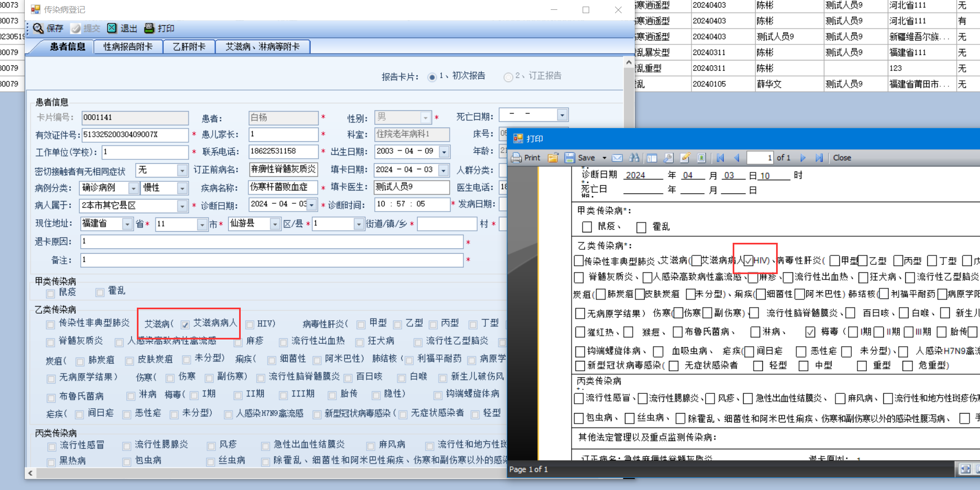Check the 传染性非典型肺炎 checkbox
The width and height of the screenshot is (980, 490).
click(x=51, y=325)
